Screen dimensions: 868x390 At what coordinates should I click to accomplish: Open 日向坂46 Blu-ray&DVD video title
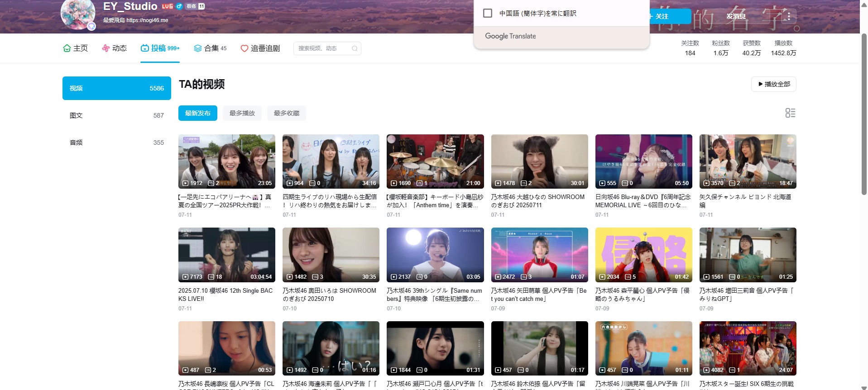pos(643,201)
